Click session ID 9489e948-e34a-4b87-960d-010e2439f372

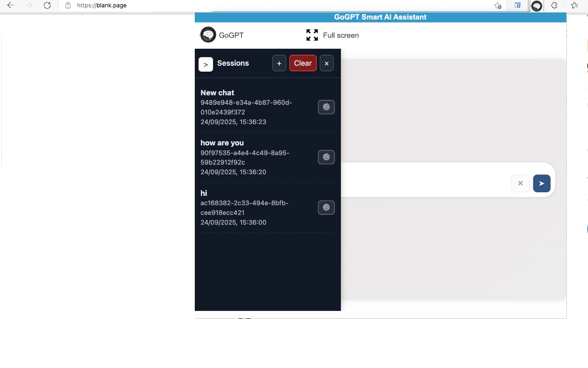coord(246,107)
